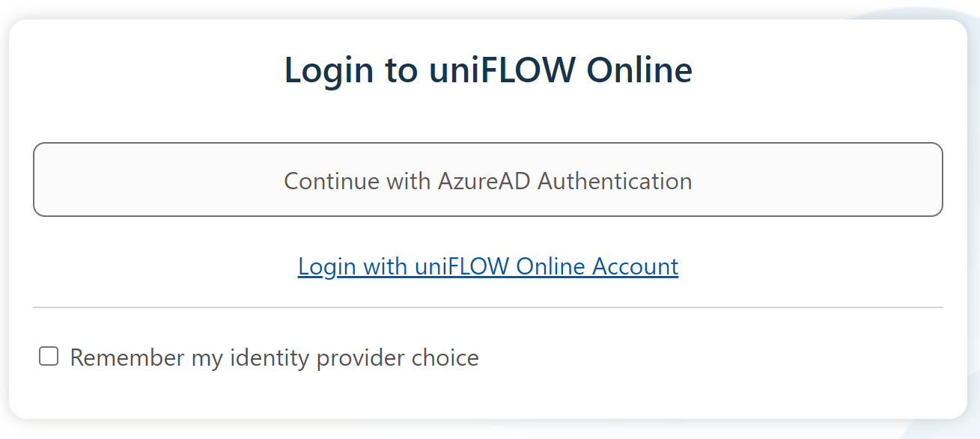Click the 'Remember my identity provider choice' label
This screenshot has height=439, width=980.
(x=274, y=357)
